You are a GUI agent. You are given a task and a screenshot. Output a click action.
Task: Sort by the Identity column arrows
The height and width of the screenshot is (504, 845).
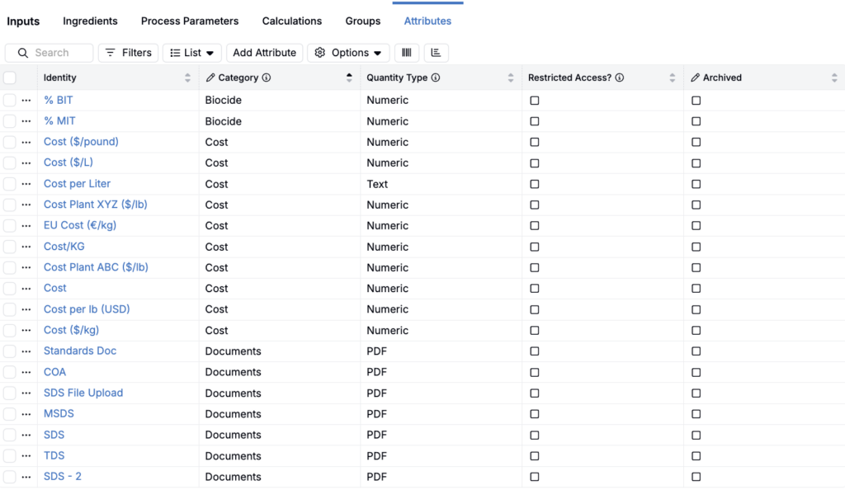[187, 78]
